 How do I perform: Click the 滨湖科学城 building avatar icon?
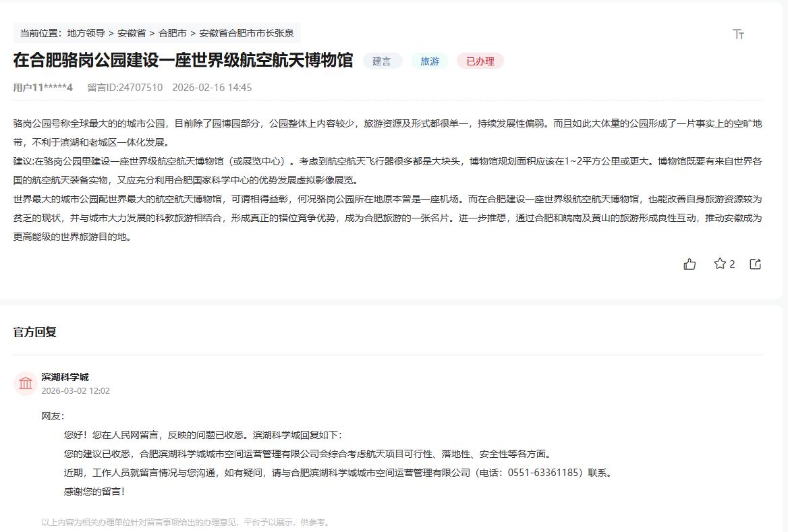(25, 383)
